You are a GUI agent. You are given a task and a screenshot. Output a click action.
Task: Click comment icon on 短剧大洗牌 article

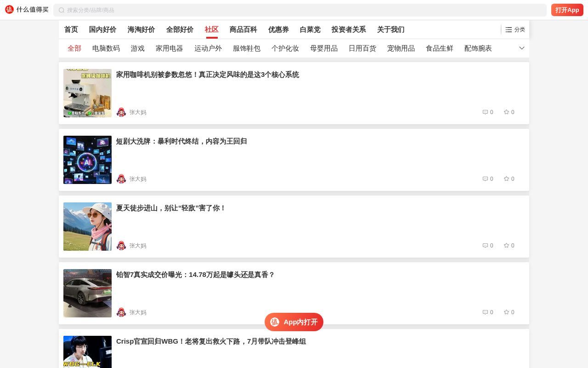485,179
